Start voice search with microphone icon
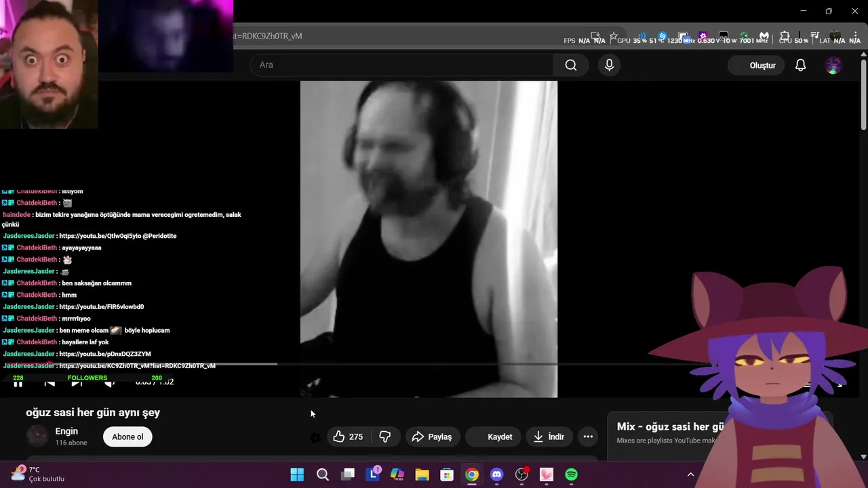Screen dimensions: 868x488 tap(609, 65)
